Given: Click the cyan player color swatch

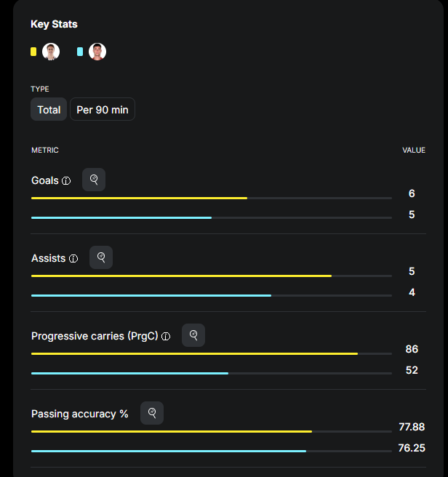Looking at the screenshot, I should click(80, 52).
